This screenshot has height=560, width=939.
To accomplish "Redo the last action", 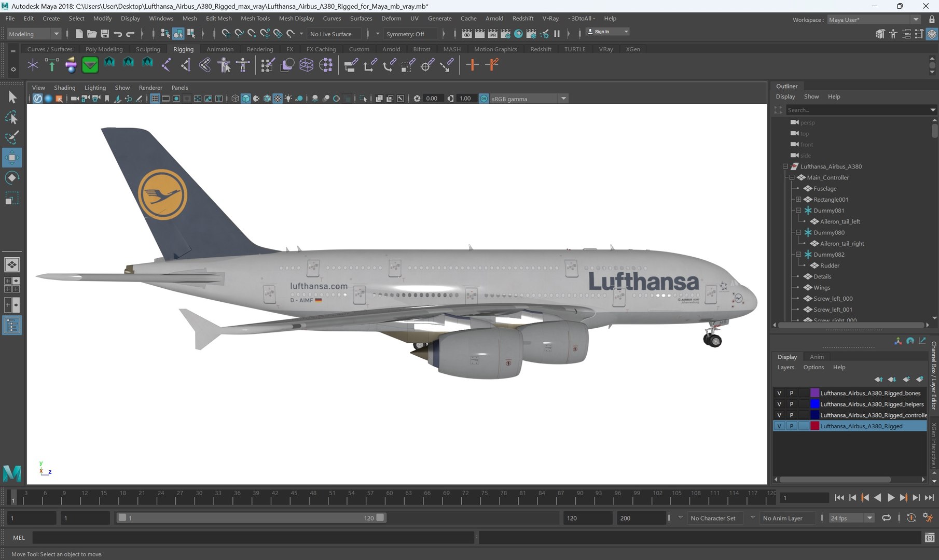I will click(130, 34).
